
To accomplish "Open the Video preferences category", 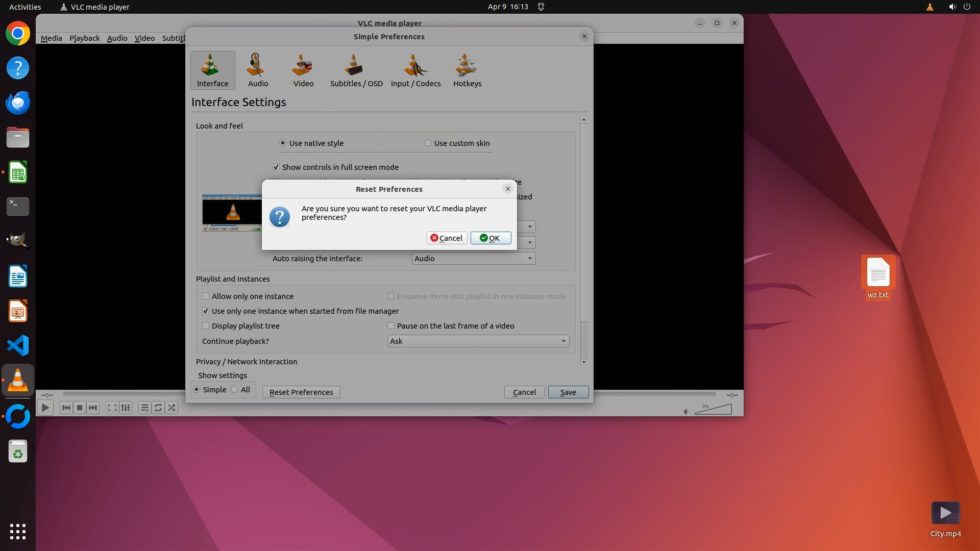I will click(303, 70).
